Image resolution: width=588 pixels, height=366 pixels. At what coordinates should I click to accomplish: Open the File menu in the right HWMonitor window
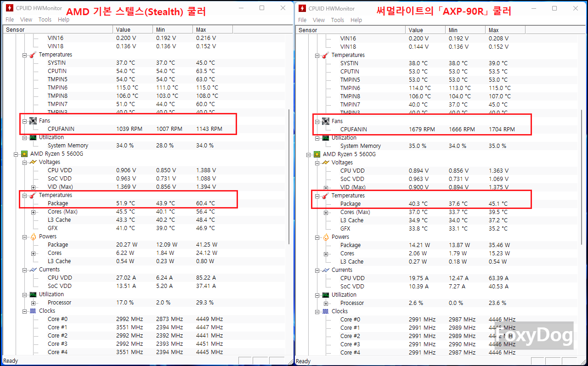(302, 20)
